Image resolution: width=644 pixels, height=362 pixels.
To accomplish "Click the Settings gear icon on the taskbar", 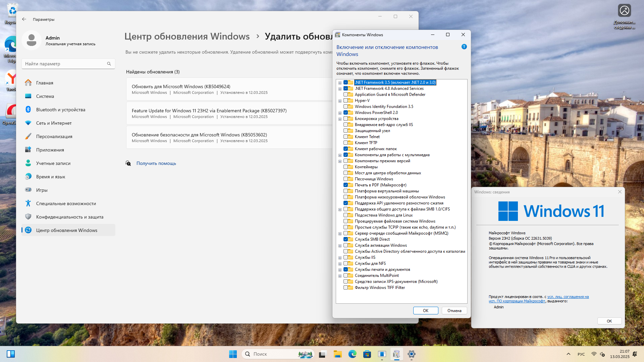I will tap(412, 354).
